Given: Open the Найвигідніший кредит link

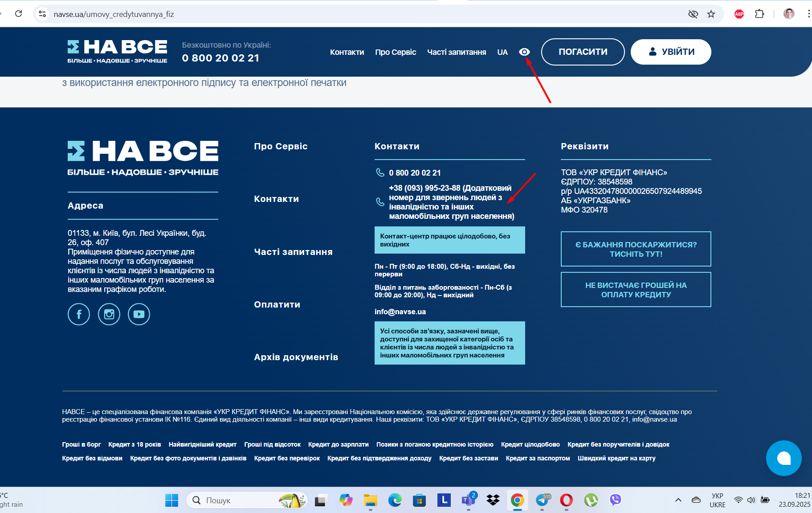Looking at the screenshot, I should [203, 444].
